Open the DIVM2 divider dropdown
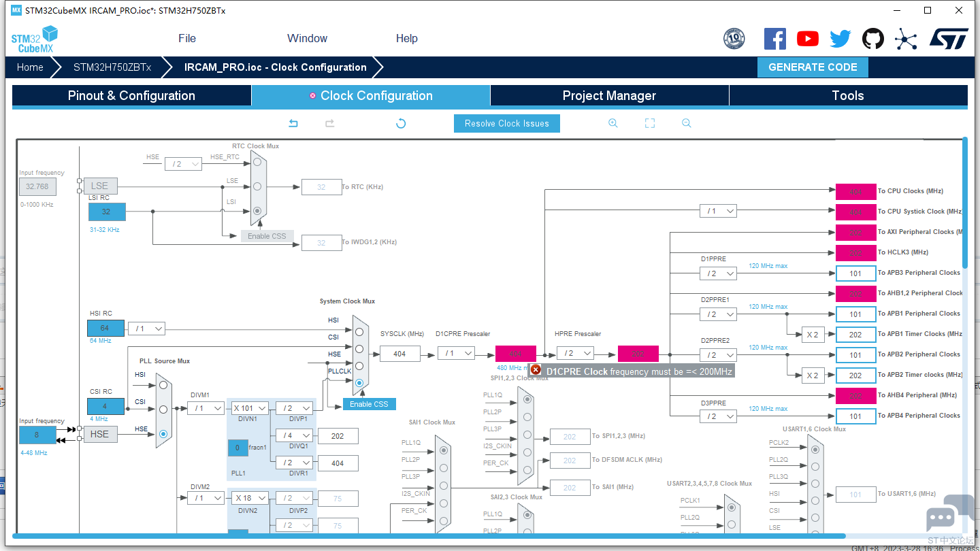This screenshot has height=551, width=980. 206,498
